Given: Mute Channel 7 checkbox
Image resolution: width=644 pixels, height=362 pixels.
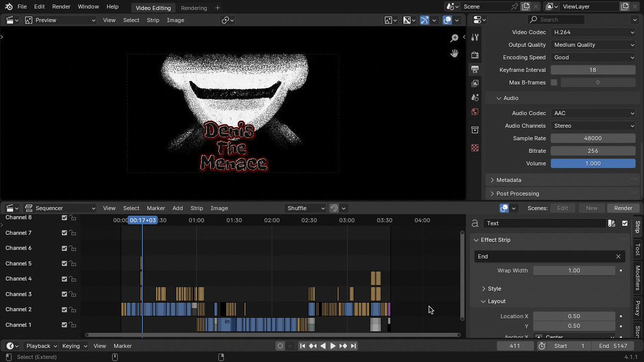Looking at the screenshot, I should [x=64, y=233].
